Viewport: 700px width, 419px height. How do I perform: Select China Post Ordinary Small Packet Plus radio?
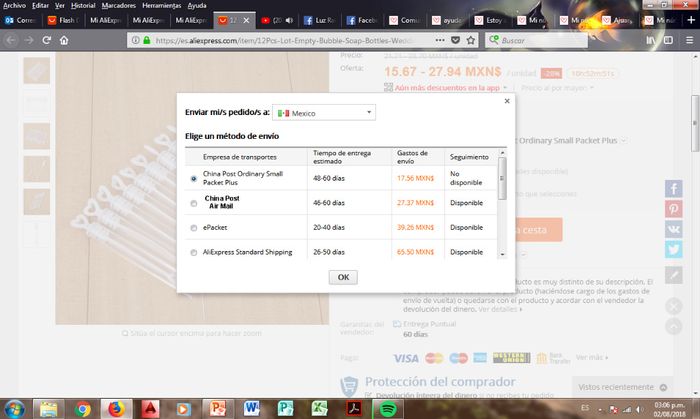pyautogui.click(x=193, y=178)
